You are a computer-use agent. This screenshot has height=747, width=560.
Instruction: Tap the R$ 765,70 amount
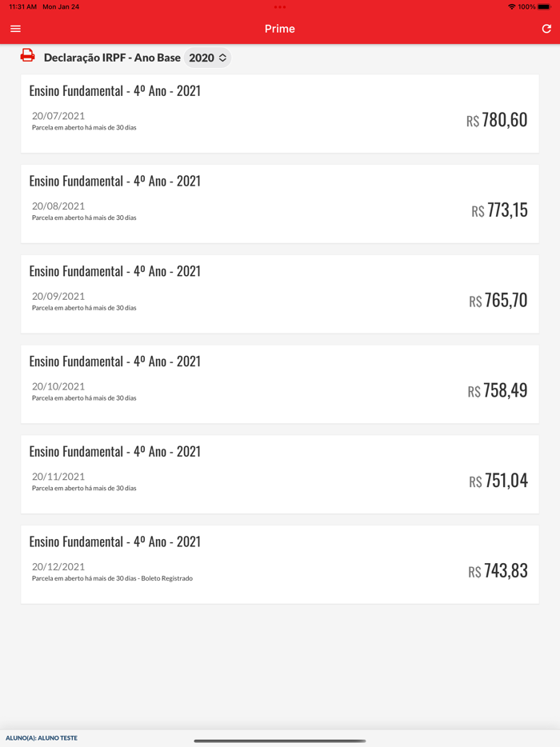point(498,301)
